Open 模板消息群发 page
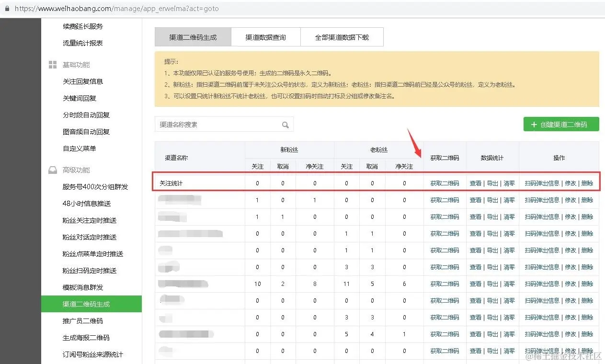The width and height of the screenshot is (605, 364). (x=83, y=287)
